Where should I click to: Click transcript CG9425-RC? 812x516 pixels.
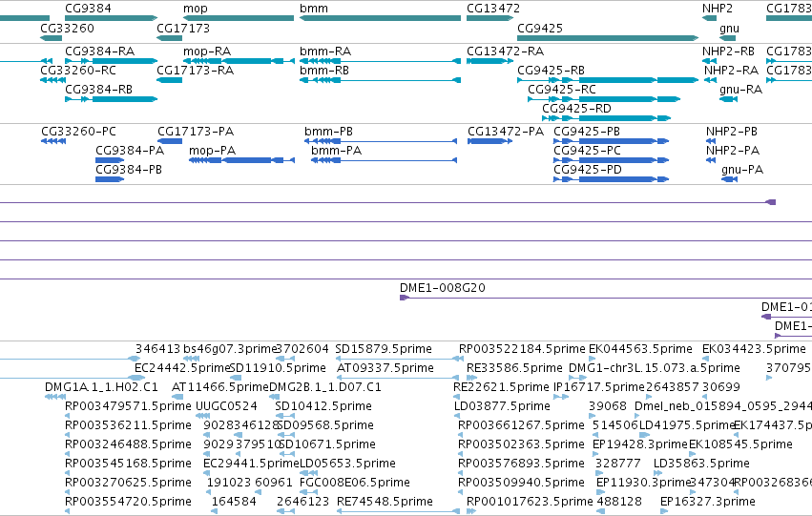click(x=604, y=99)
